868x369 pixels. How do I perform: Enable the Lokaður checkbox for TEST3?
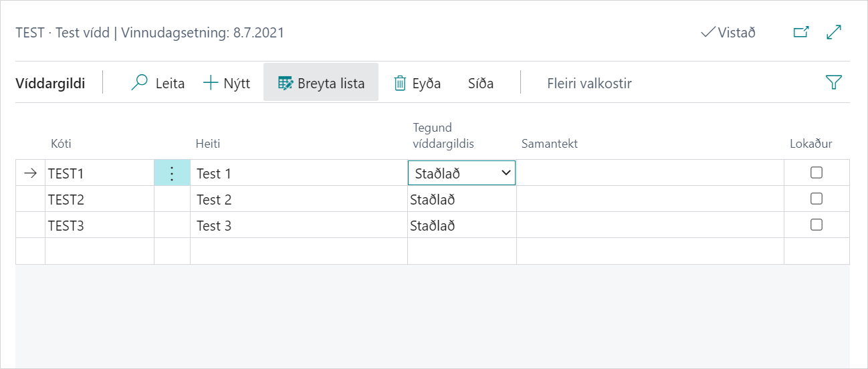[816, 225]
